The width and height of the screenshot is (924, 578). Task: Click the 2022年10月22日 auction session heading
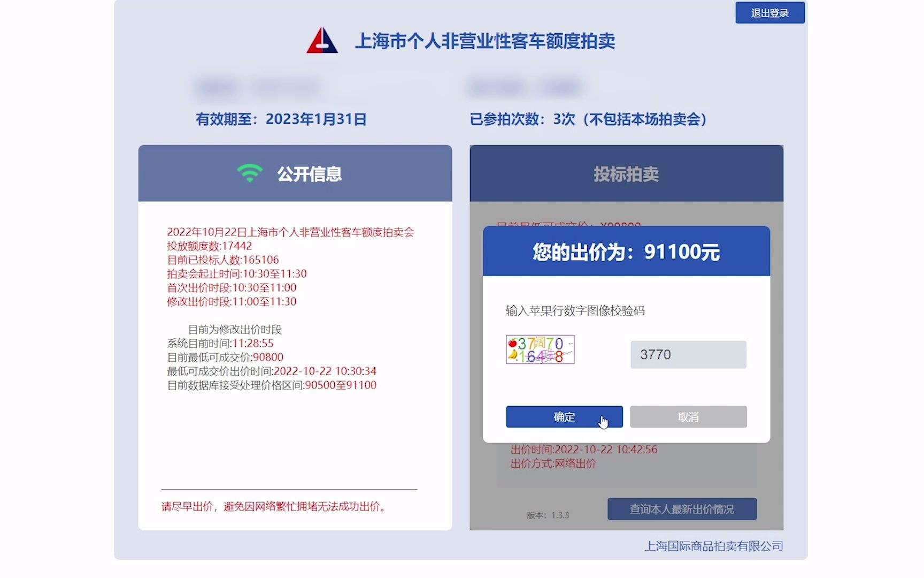[x=290, y=232]
